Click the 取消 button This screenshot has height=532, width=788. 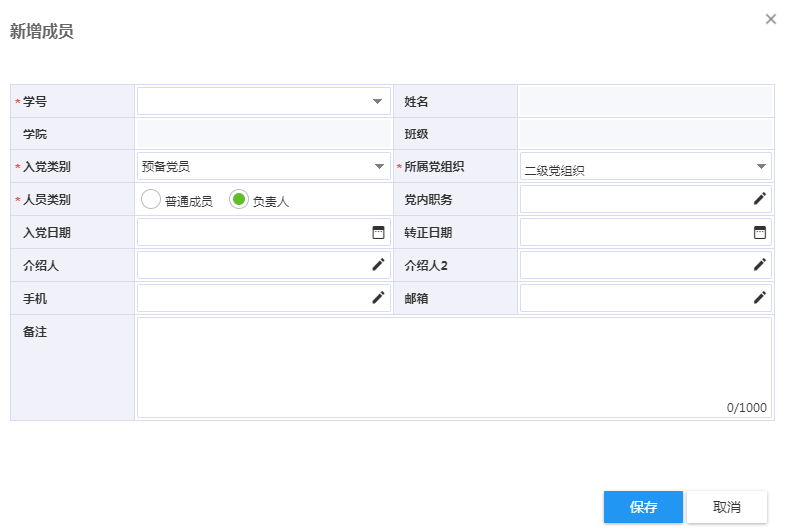point(727,507)
